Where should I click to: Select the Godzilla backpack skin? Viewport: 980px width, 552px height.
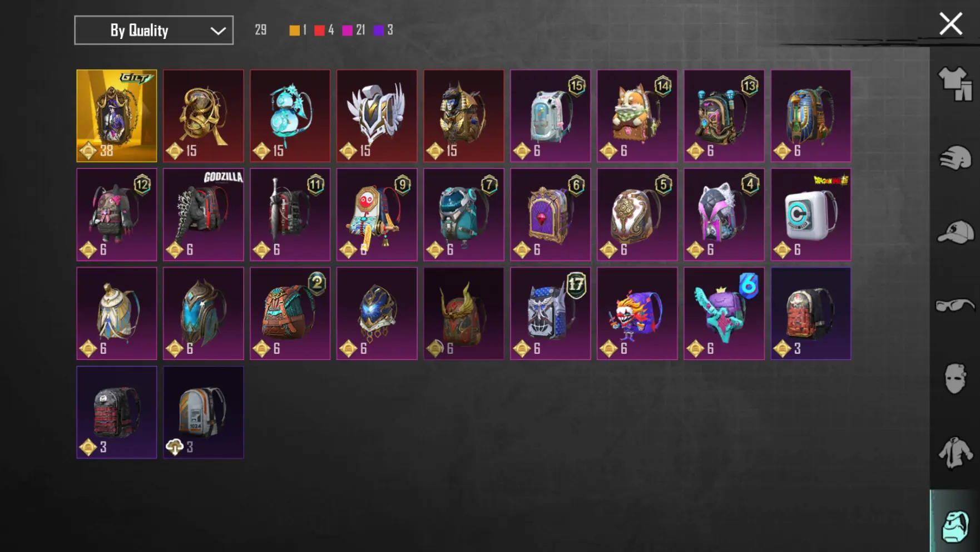point(204,215)
